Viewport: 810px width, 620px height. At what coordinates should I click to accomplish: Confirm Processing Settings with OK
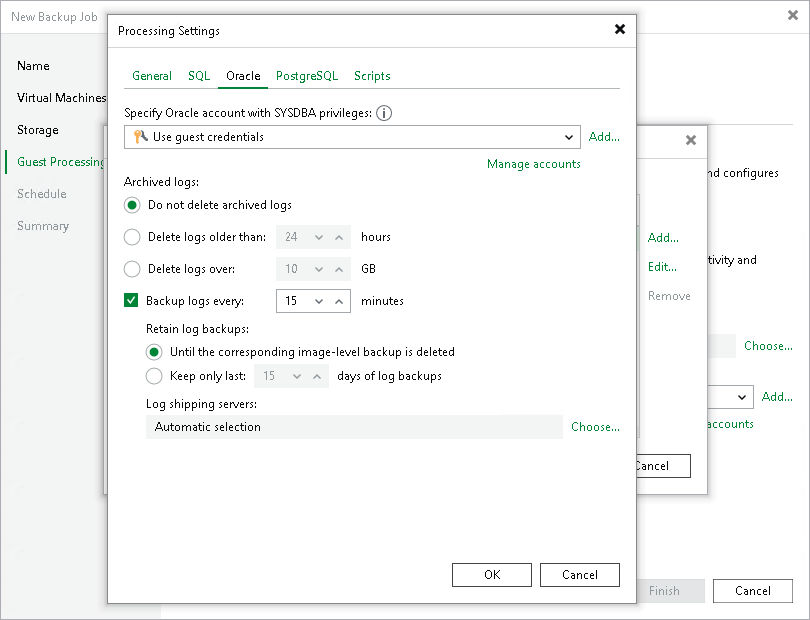(492, 575)
